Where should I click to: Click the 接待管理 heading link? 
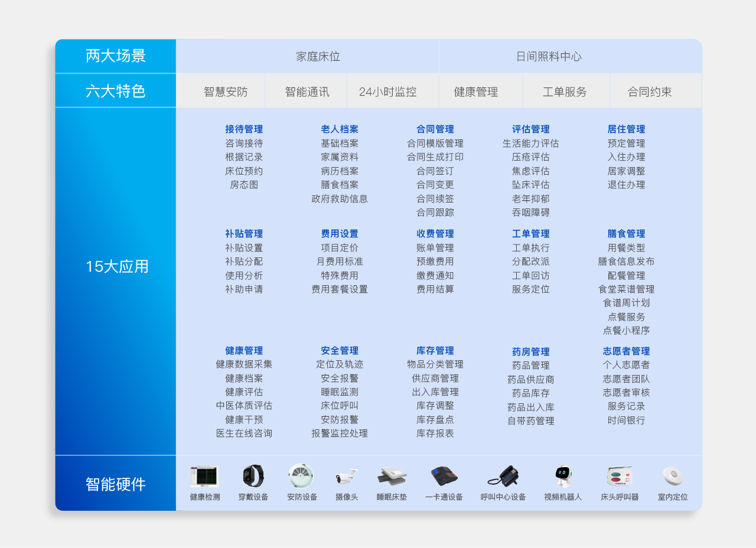click(x=244, y=129)
